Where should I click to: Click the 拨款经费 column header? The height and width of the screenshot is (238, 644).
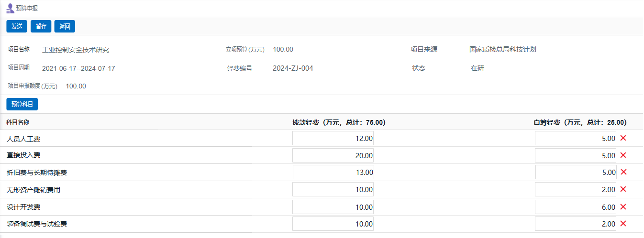(x=339, y=122)
